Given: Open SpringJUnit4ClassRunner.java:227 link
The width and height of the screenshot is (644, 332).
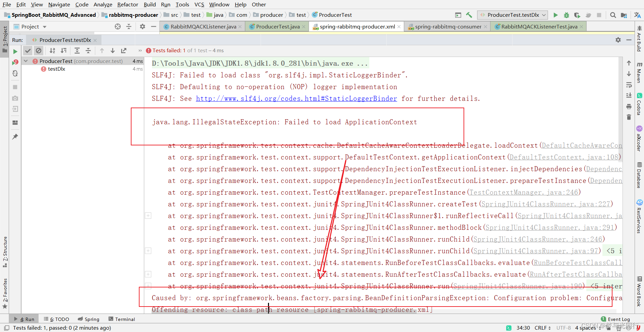Looking at the screenshot, I should coord(546,204).
